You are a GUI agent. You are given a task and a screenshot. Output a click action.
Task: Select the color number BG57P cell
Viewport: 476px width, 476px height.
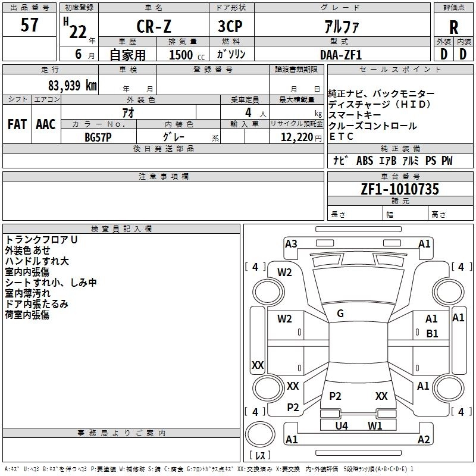[x=98, y=136]
